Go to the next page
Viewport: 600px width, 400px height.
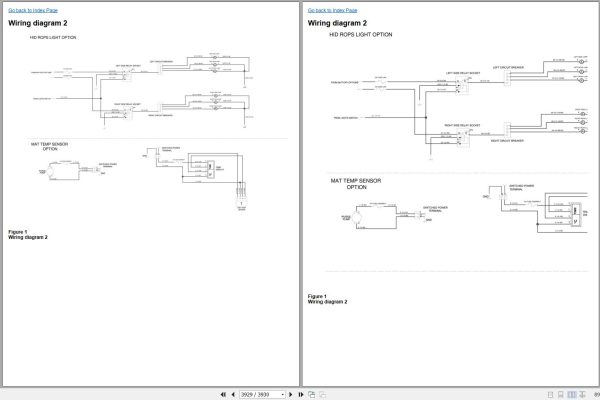coord(290,394)
